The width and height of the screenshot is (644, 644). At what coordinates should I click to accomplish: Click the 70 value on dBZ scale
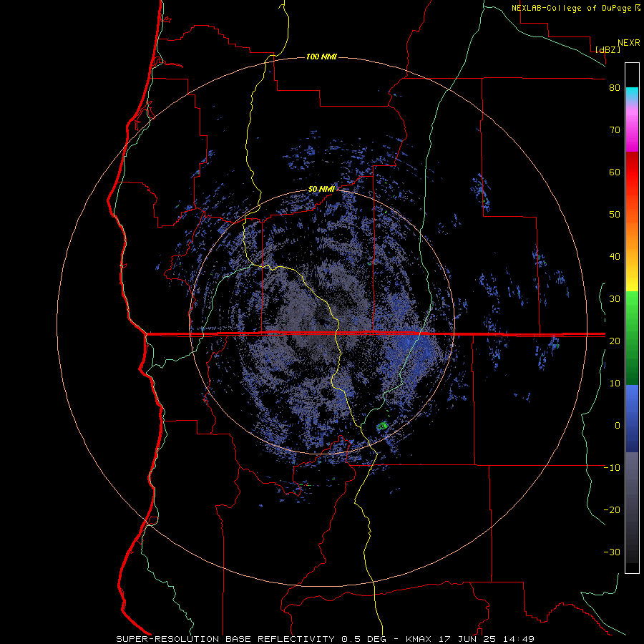[x=615, y=130]
